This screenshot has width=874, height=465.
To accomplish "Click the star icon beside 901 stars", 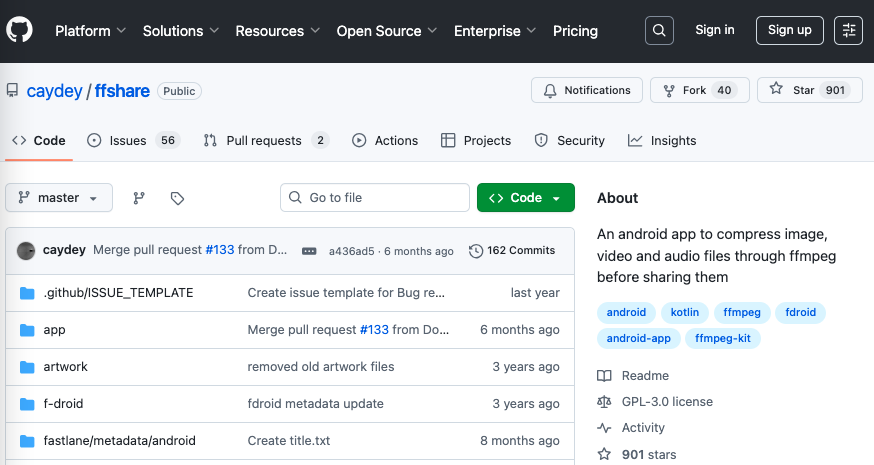I will click(604, 454).
